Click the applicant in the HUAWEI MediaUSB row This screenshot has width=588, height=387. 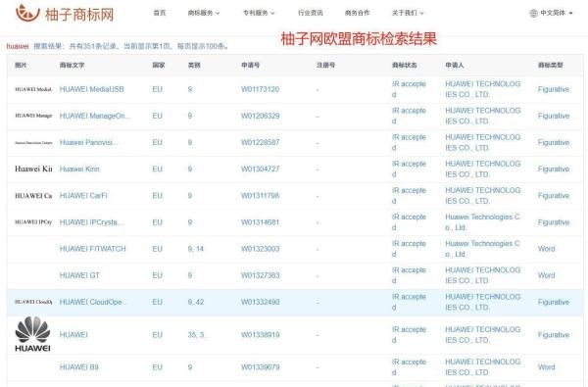482,89
